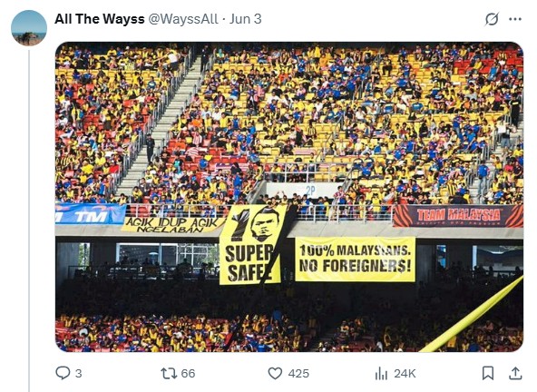Image resolution: width=537 pixels, height=392 pixels.
Task: Visit the @WayssAll handle link
Action: pos(183,19)
